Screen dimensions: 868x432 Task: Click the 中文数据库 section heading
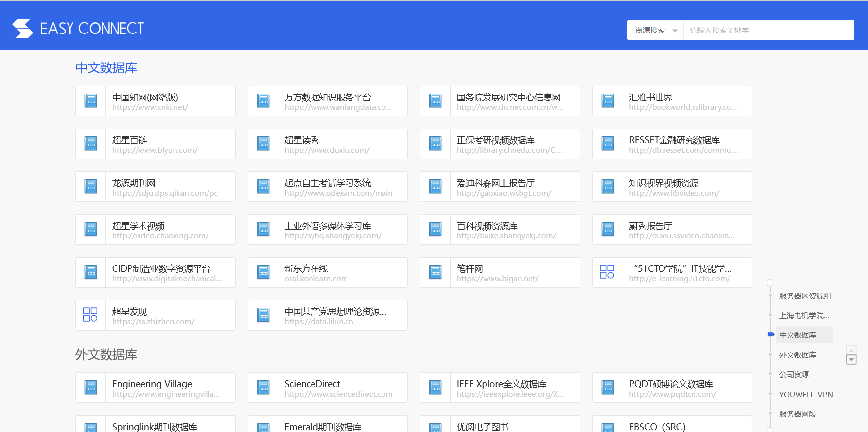tap(106, 67)
